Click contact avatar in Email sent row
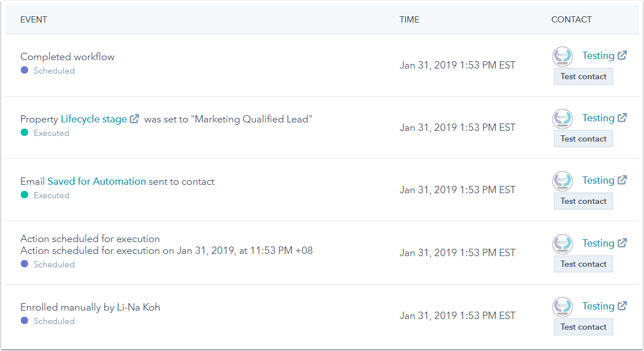This screenshot has width=644, height=351. click(x=563, y=181)
